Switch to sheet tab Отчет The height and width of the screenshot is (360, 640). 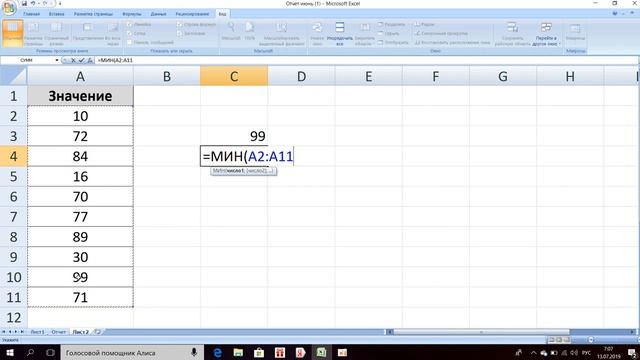[58, 332]
